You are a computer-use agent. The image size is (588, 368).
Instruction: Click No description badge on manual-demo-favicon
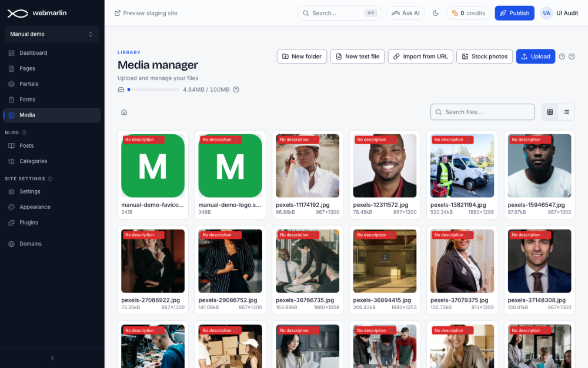coord(143,140)
